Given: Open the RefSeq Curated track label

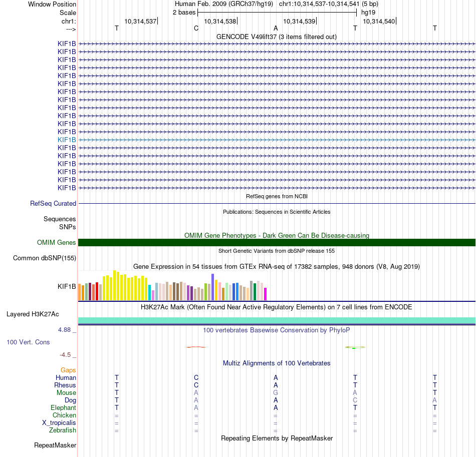Looking at the screenshot, I should click(x=53, y=204).
